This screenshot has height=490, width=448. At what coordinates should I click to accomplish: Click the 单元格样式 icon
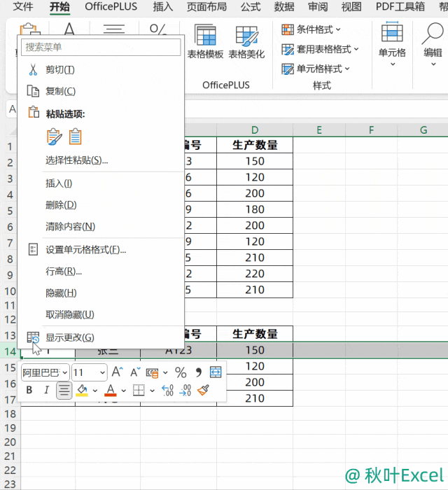288,69
